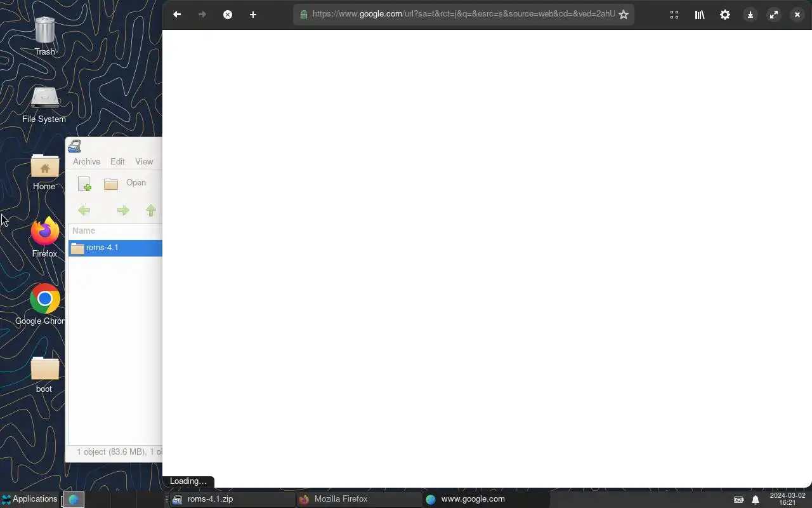The width and height of the screenshot is (812, 508).
Task: Click the date and time clock
Action: pos(787,499)
